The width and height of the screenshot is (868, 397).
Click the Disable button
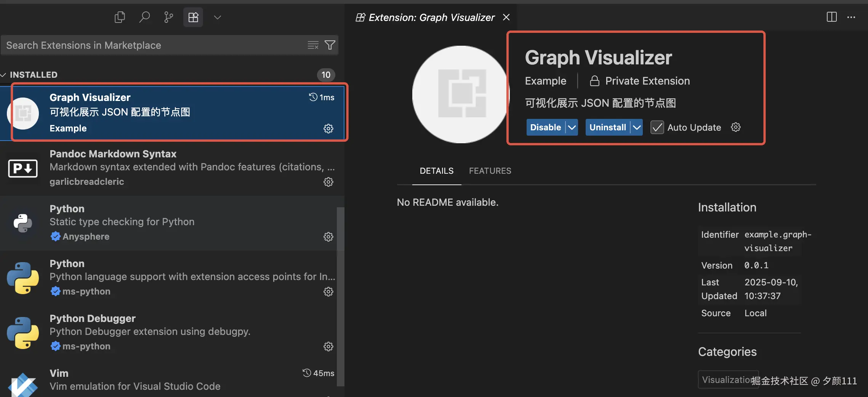(x=546, y=127)
